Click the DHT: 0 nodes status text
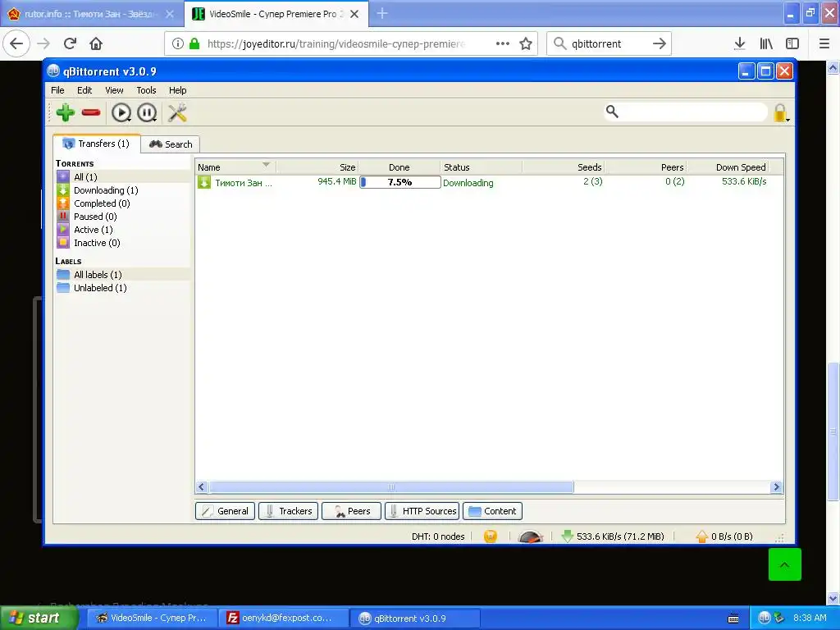This screenshot has height=630, width=840. click(438, 536)
